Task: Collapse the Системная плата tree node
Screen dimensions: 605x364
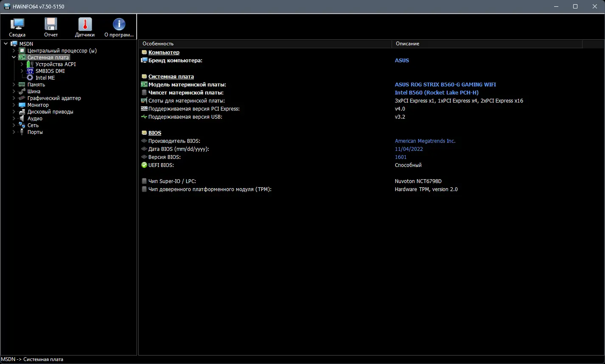Action: point(14,58)
